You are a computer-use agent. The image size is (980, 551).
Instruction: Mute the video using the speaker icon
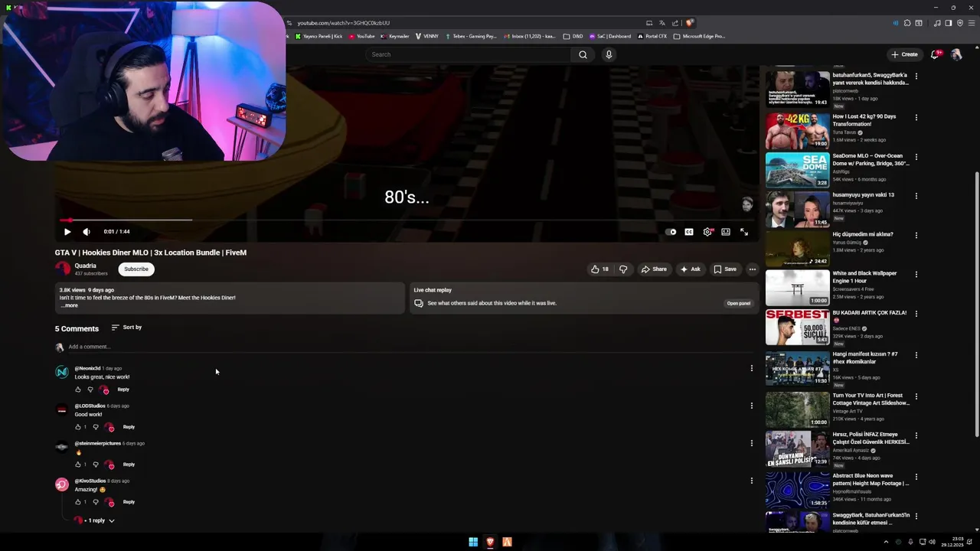pyautogui.click(x=87, y=232)
